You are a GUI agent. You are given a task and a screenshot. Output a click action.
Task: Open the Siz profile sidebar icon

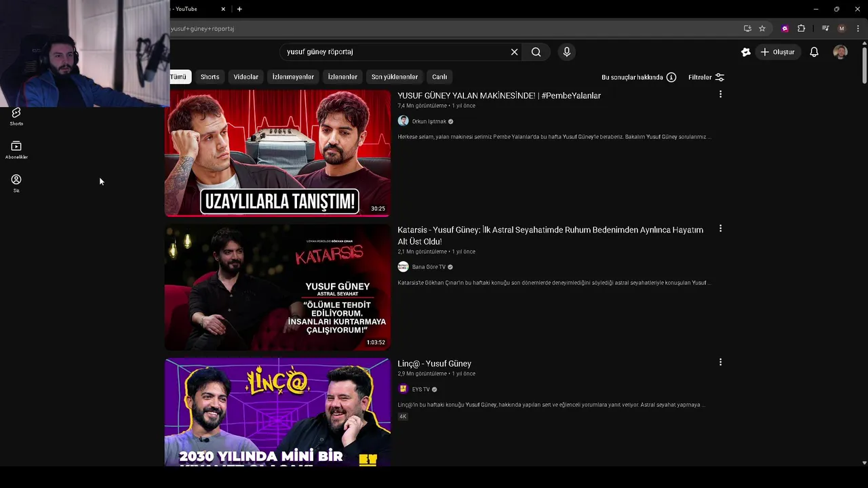click(16, 183)
